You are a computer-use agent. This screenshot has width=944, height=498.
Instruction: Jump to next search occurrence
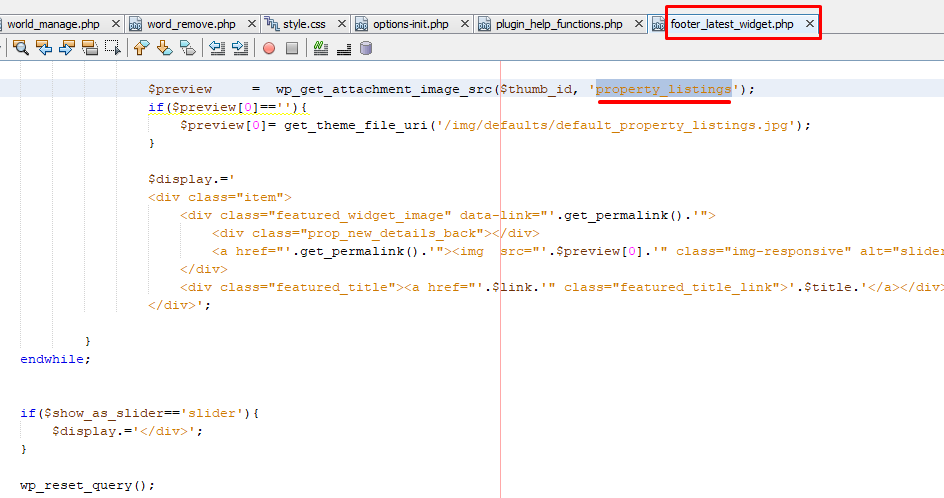[67, 48]
